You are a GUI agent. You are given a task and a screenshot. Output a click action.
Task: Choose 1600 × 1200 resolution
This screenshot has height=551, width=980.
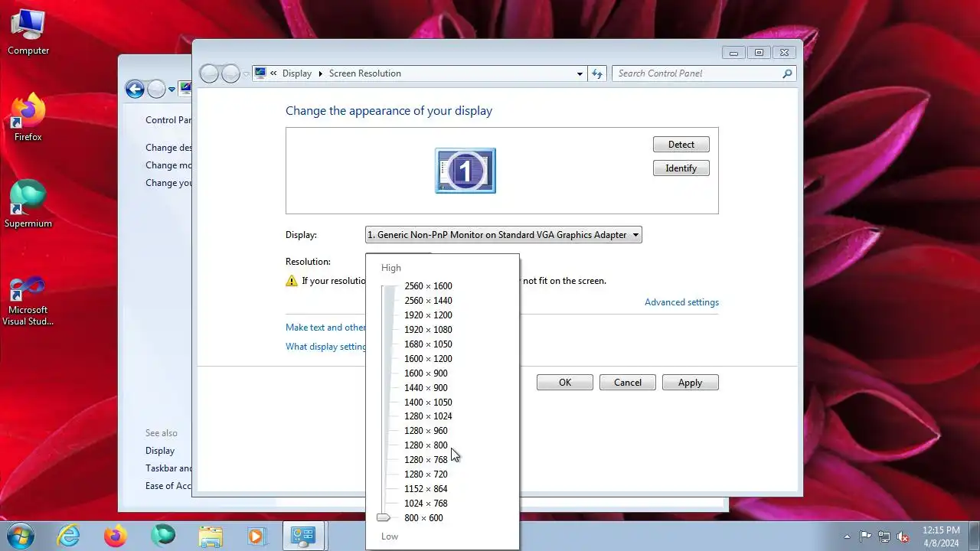[x=428, y=359]
